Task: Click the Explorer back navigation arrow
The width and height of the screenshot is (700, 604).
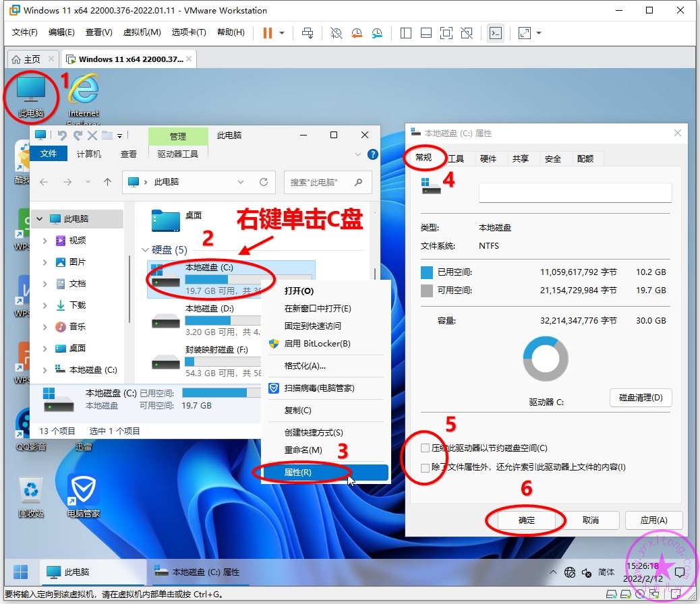Action: point(44,182)
